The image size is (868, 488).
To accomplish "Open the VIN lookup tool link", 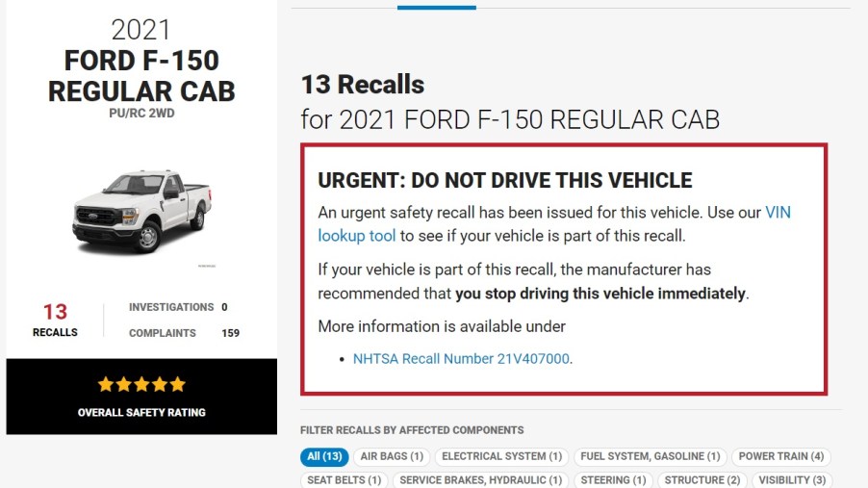I will click(357, 235).
